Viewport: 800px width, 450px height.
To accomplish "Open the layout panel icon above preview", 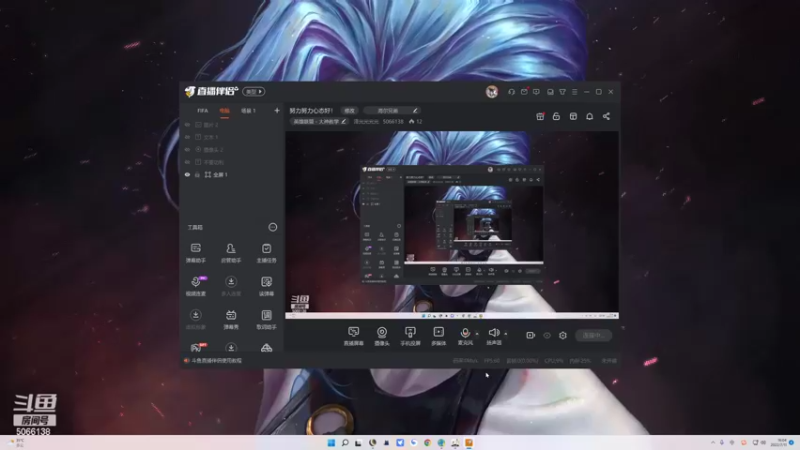I will point(573,116).
